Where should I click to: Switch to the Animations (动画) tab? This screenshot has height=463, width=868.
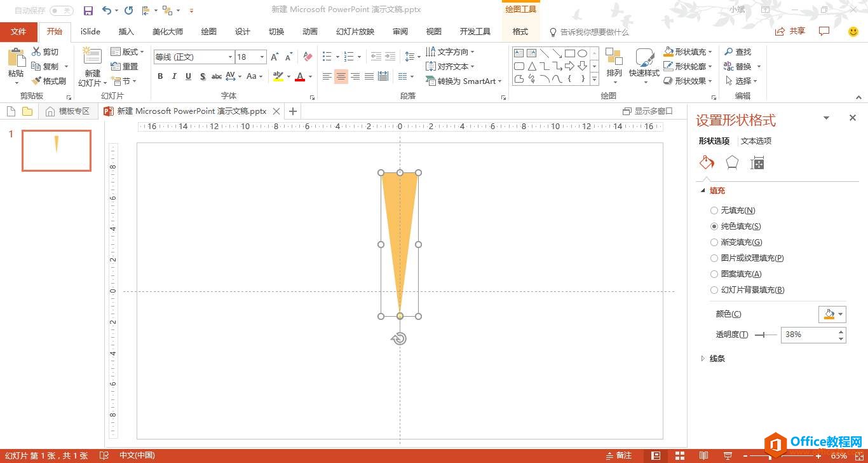[309, 32]
